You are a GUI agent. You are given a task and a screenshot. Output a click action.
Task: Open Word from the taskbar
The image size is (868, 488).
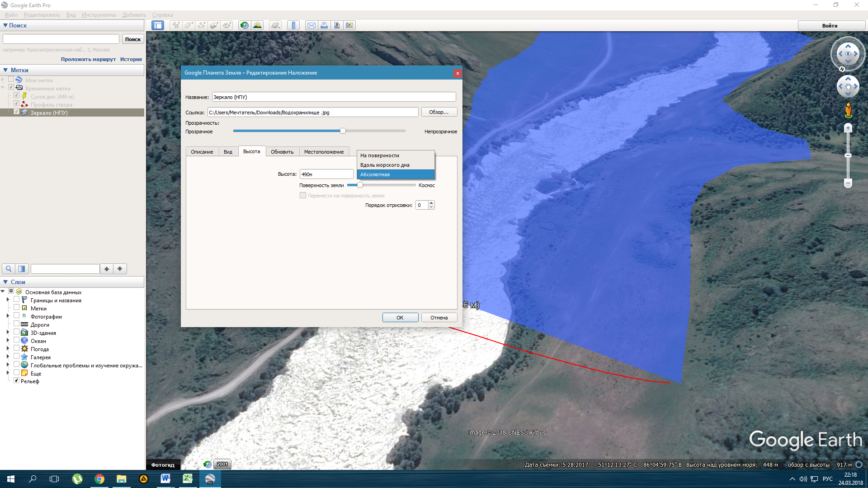coord(165,479)
